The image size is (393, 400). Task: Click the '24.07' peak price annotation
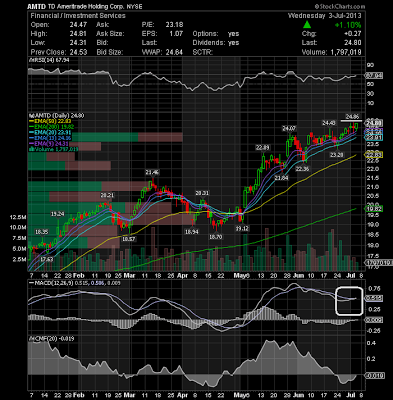pyautogui.click(x=289, y=128)
